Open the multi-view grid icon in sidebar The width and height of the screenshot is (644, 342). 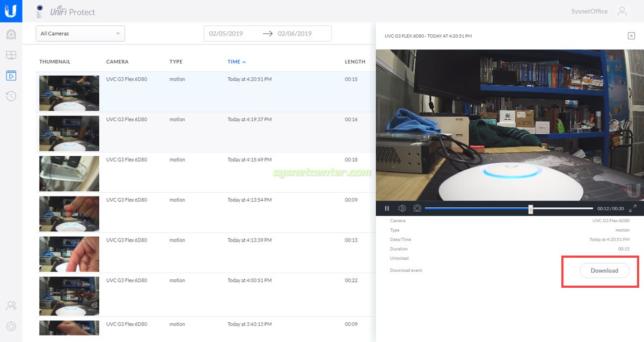(11, 55)
